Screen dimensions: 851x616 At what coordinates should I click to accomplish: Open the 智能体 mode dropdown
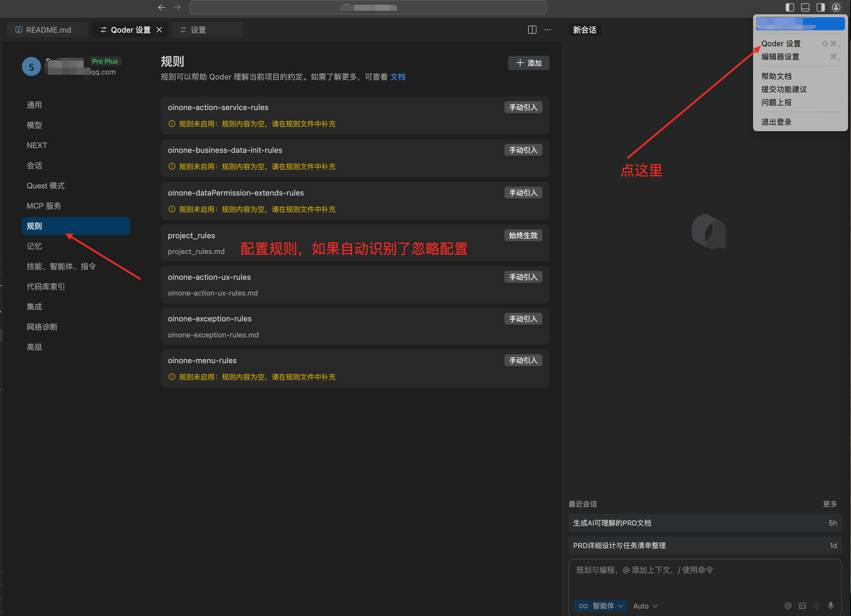[601, 606]
